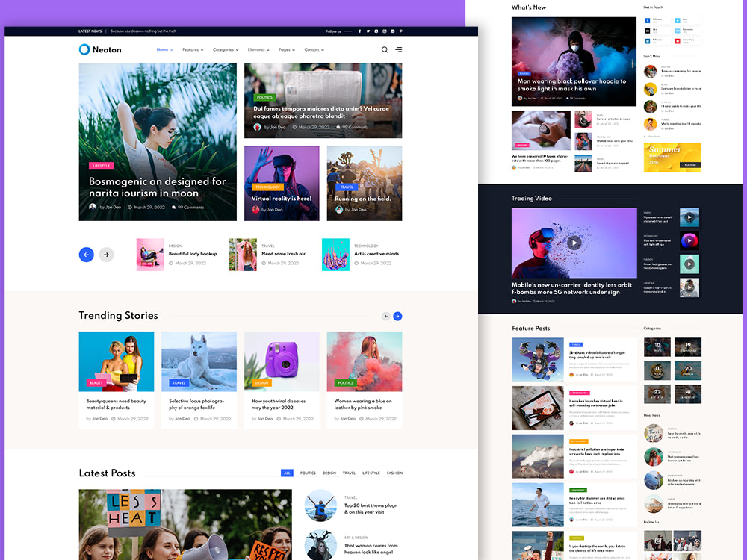Play the 'Blue and white round' video thumbnail

coord(689,240)
